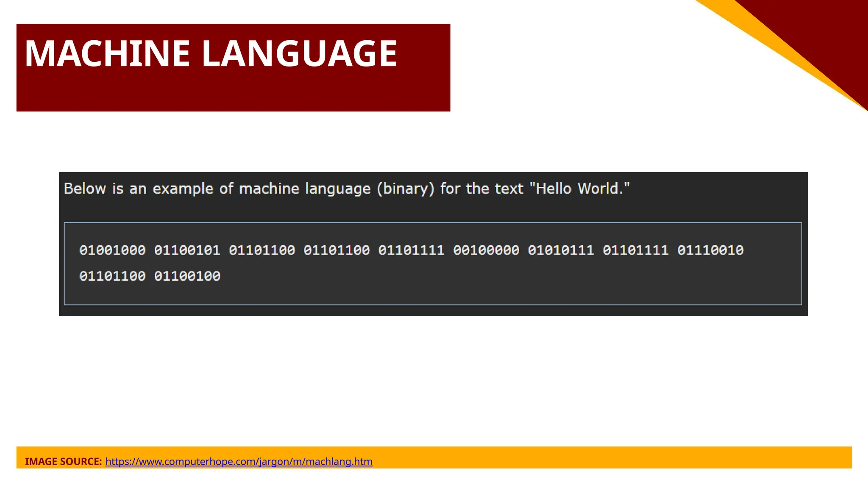Open the computerhope.com machlang link
The width and height of the screenshot is (868, 488).
pos(239,461)
